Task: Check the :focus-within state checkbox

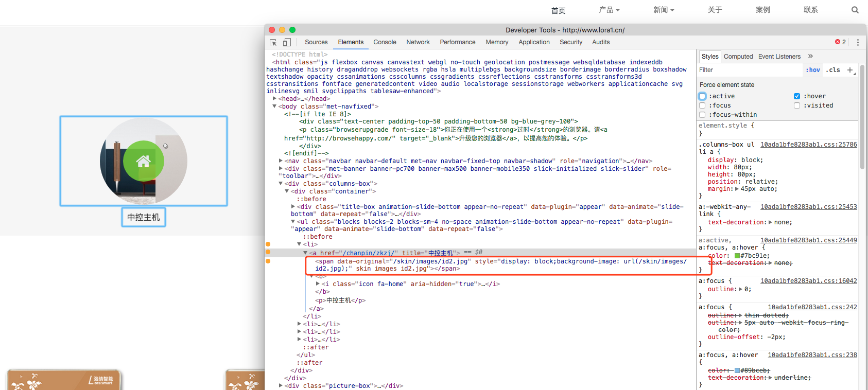Action: click(x=702, y=115)
